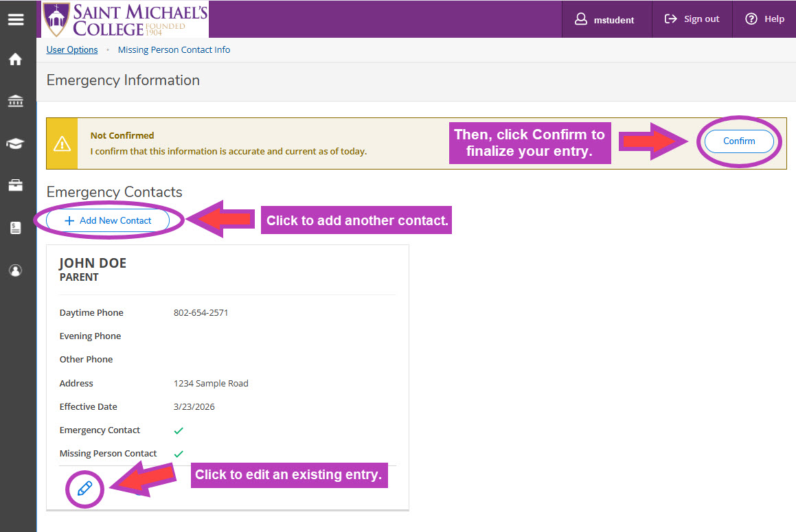The height and width of the screenshot is (532, 796).
Task: Go to Home via sidebar house icon
Action: [15, 60]
